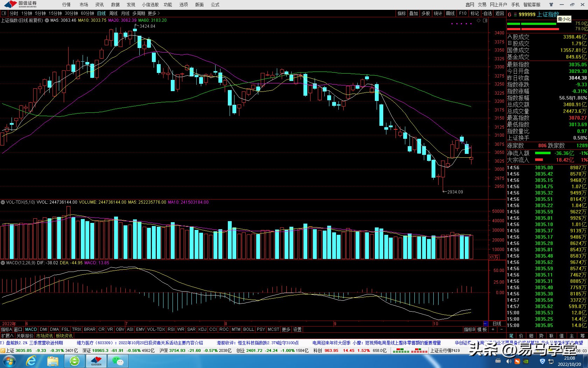Click the orange tray icon

tap(517, 361)
